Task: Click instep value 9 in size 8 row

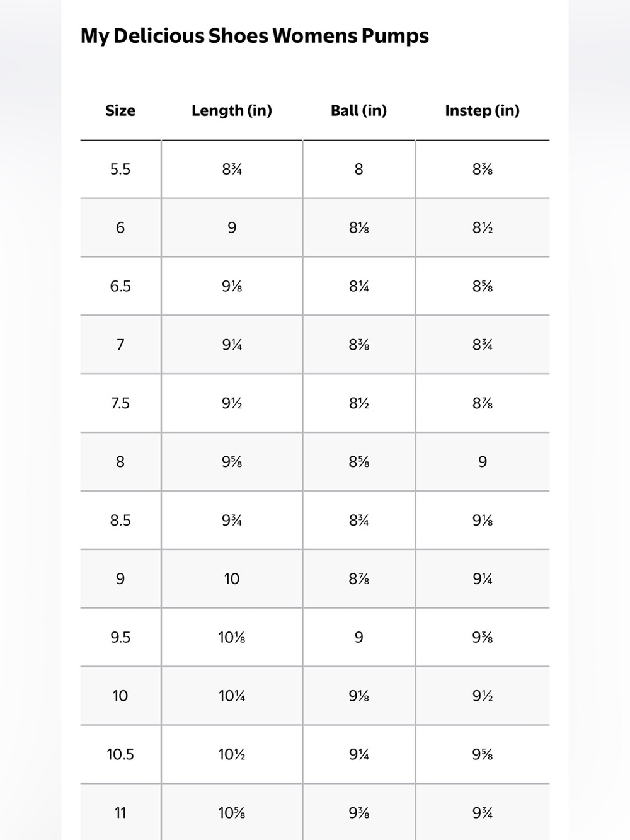Action: (x=483, y=462)
